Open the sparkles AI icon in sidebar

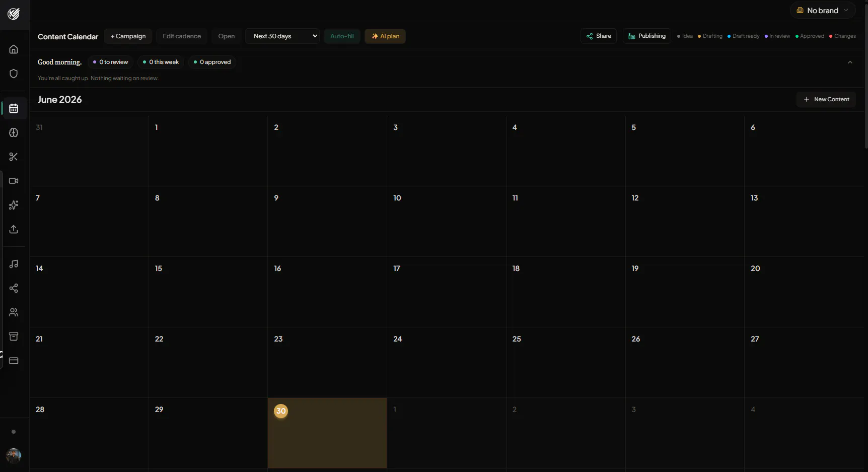14,205
